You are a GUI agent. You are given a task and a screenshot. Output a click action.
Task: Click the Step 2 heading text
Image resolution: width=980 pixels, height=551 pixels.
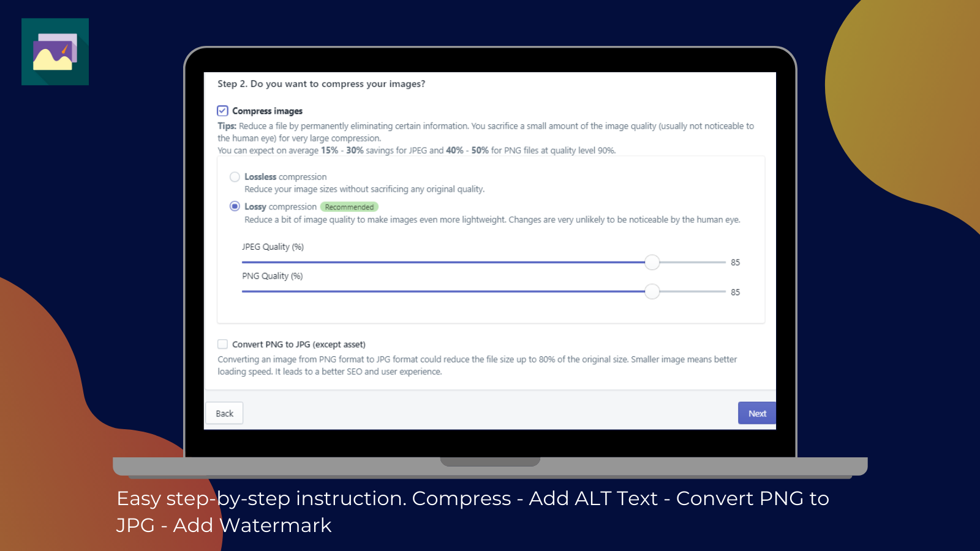point(321,84)
